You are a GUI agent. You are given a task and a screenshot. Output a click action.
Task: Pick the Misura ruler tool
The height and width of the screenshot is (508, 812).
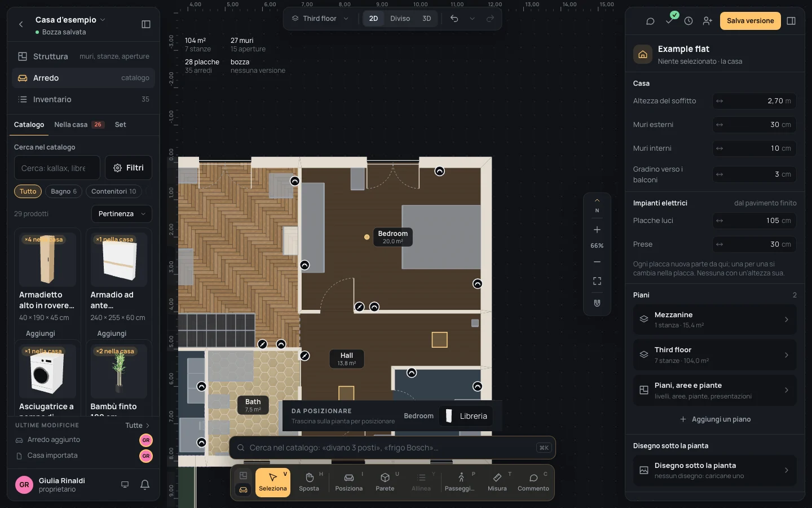point(497,483)
